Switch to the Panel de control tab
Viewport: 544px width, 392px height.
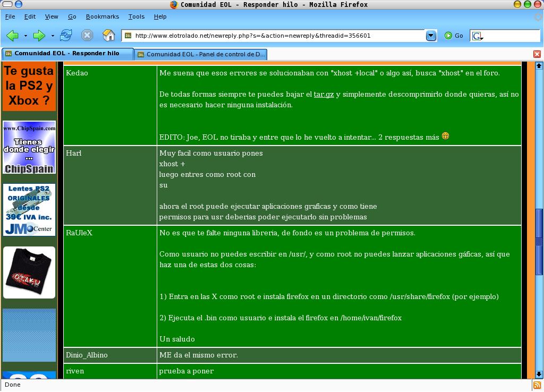click(201, 54)
